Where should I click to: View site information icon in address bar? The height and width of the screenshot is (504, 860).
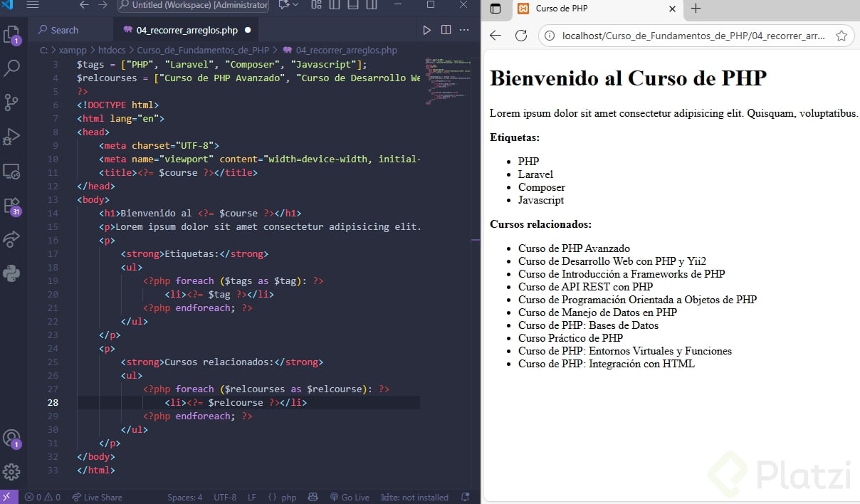[x=549, y=36]
